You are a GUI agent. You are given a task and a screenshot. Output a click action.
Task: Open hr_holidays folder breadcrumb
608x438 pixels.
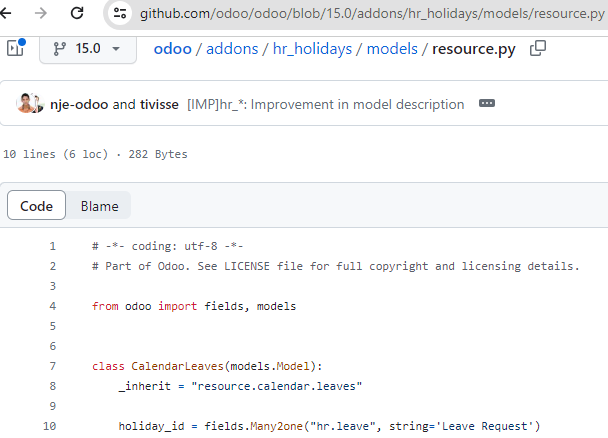[313, 49]
